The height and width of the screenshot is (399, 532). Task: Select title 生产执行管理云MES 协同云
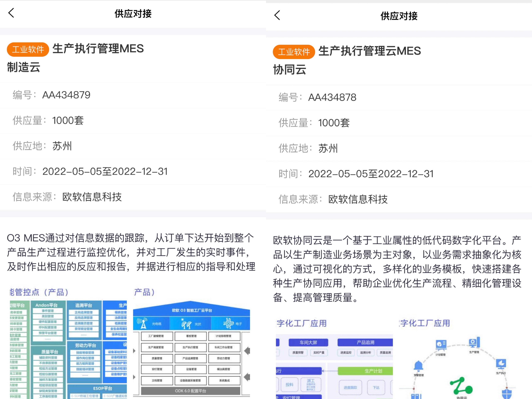coord(347,60)
